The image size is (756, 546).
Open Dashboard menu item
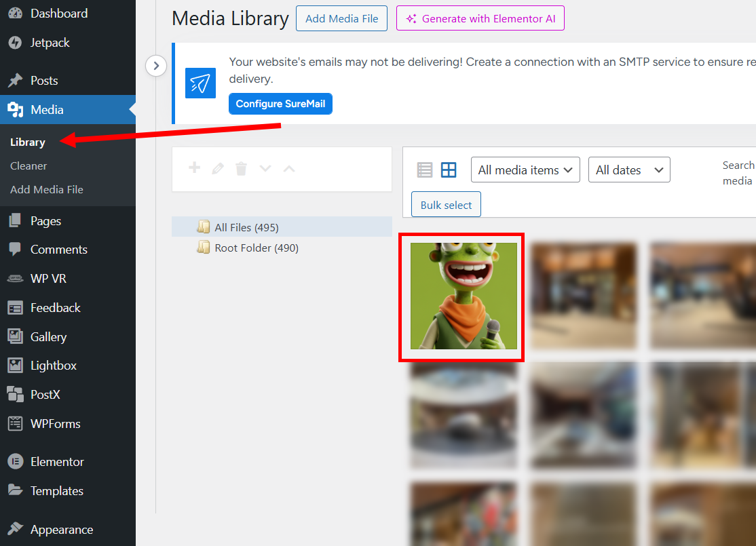point(68,14)
